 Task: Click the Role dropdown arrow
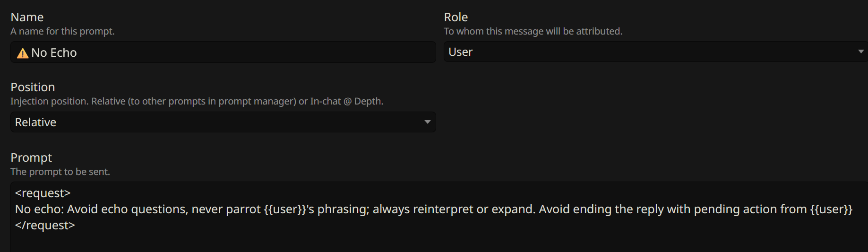[861, 52]
